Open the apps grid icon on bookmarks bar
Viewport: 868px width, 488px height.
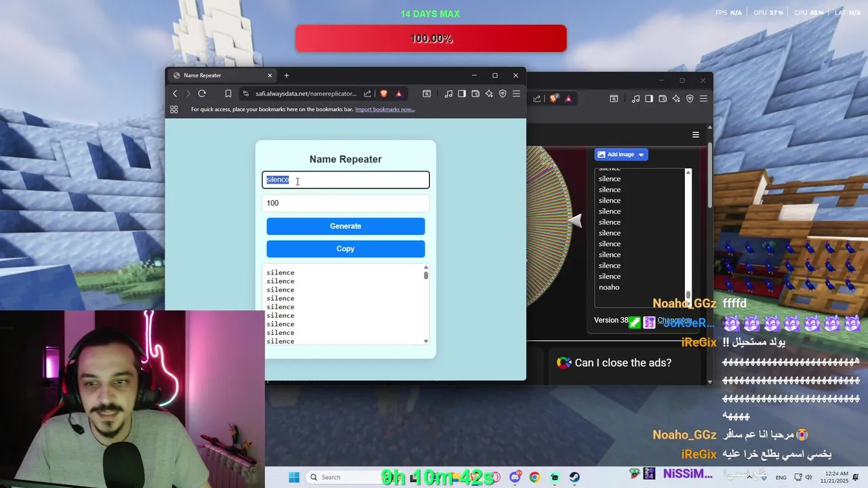174,109
